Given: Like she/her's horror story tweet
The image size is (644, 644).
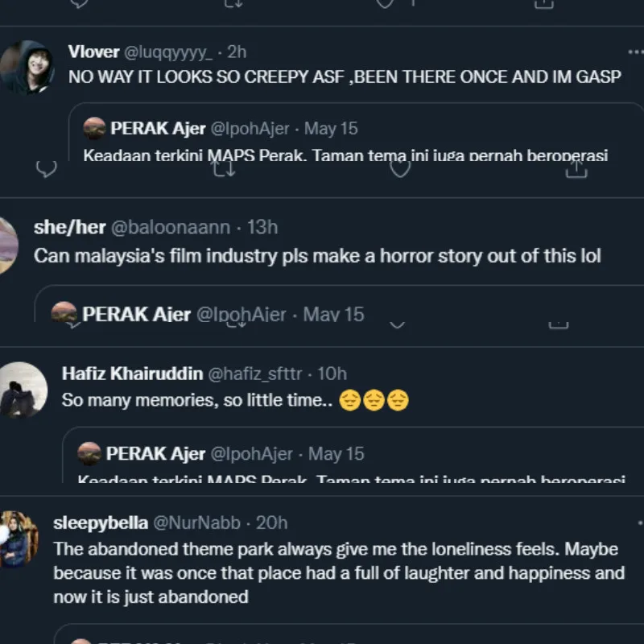Looking at the screenshot, I should [x=396, y=324].
